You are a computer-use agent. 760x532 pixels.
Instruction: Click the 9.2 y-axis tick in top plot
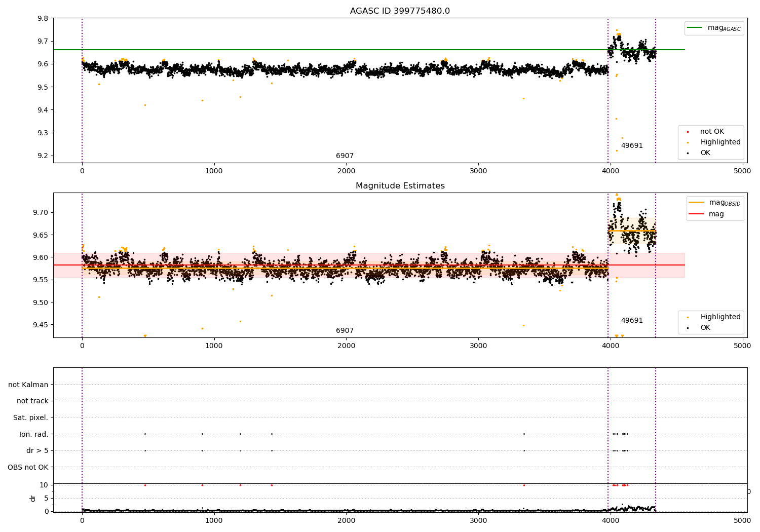coord(44,156)
